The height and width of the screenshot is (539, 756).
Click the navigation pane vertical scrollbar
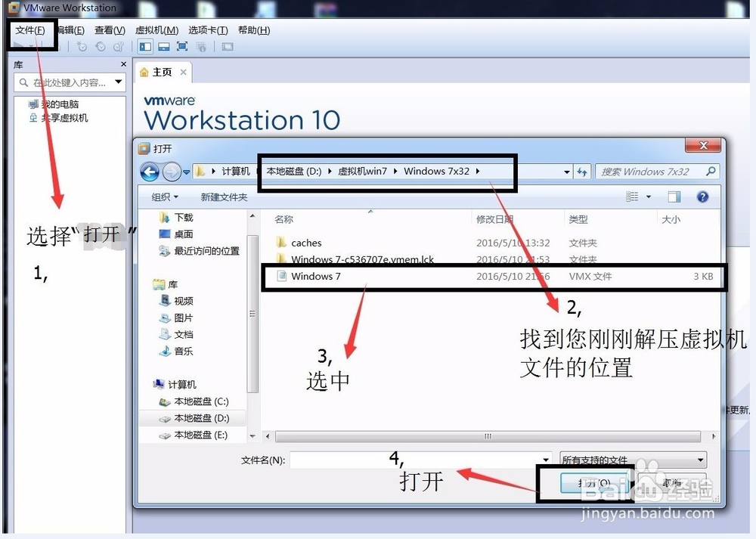coord(253,314)
